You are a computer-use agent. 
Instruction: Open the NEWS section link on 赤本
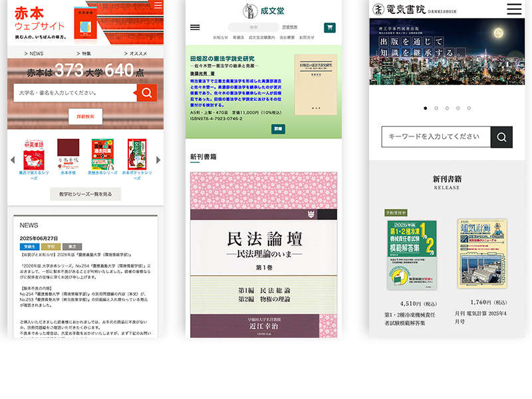tap(34, 54)
